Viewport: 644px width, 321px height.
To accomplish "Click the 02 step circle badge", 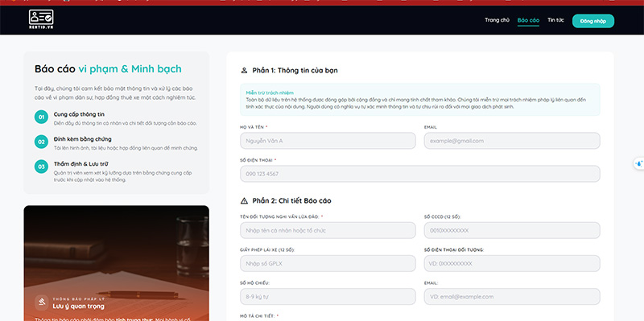I will point(42,142).
